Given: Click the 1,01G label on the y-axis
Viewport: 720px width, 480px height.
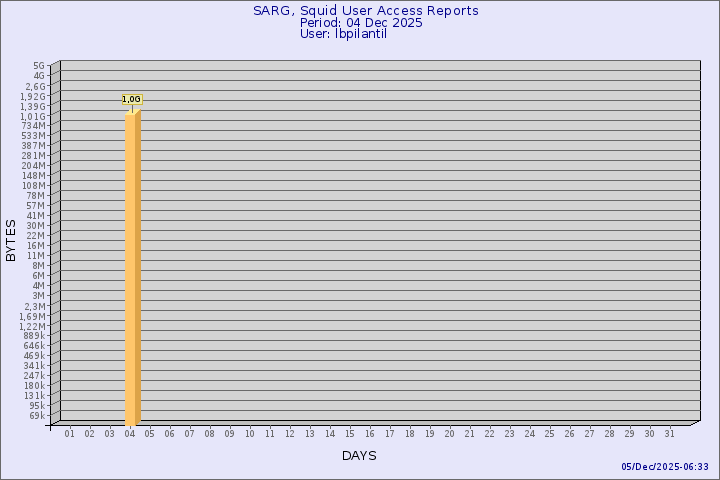Looking at the screenshot, I should (33, 116).
